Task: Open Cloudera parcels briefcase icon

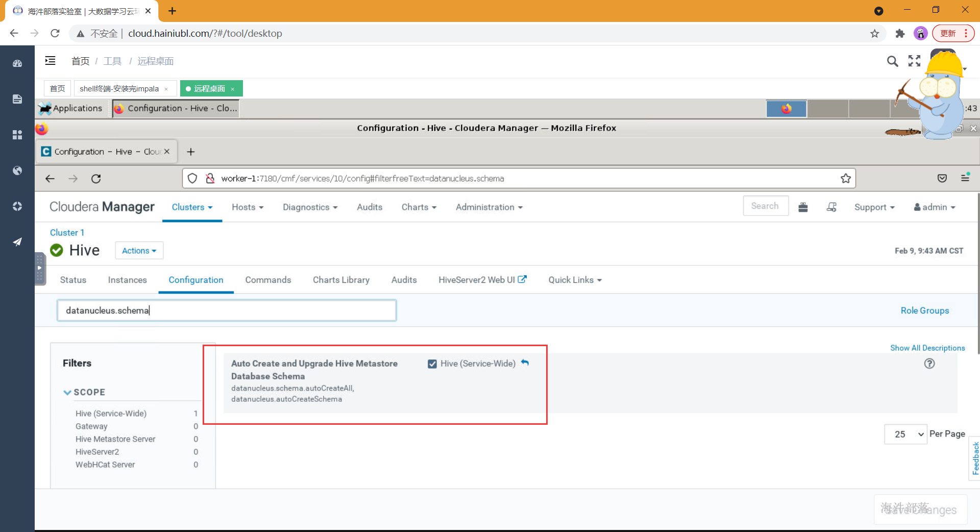Action: (803, 207)
